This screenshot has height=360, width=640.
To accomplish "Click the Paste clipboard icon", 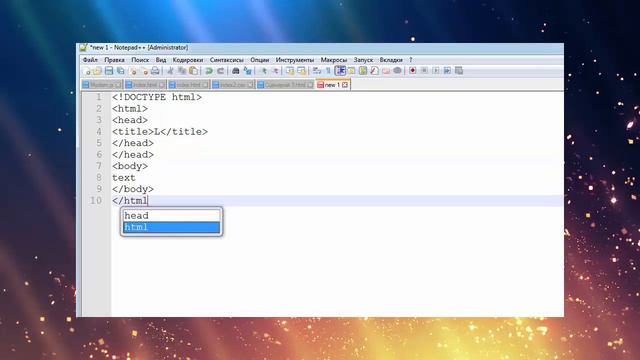I will 193,71.
